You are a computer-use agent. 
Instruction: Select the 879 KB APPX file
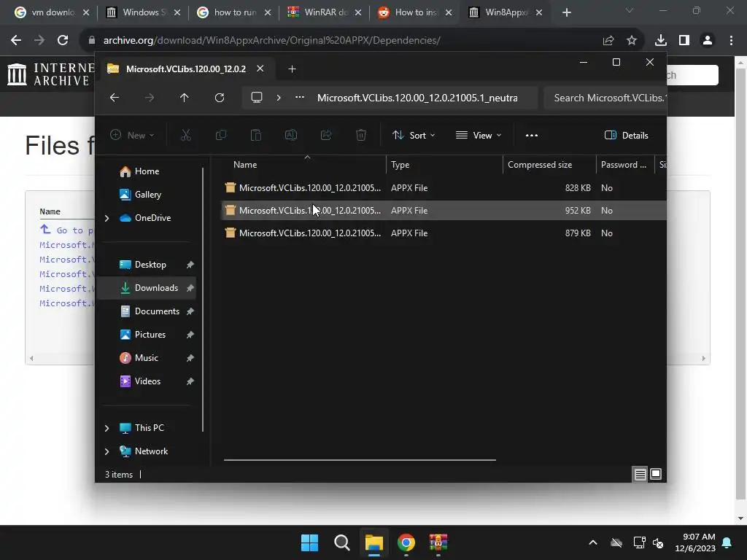click(x=443, y=233)
